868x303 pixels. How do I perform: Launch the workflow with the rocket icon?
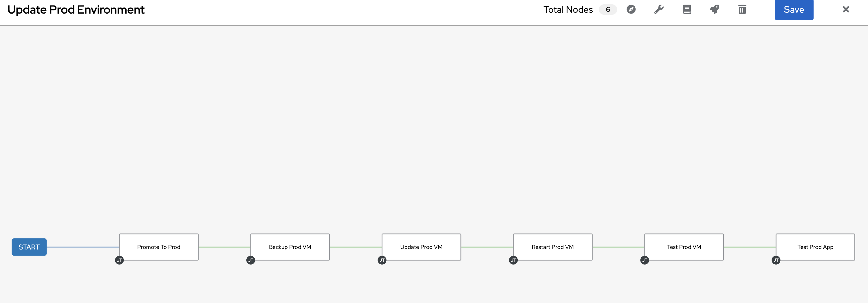tap(714, 10)
